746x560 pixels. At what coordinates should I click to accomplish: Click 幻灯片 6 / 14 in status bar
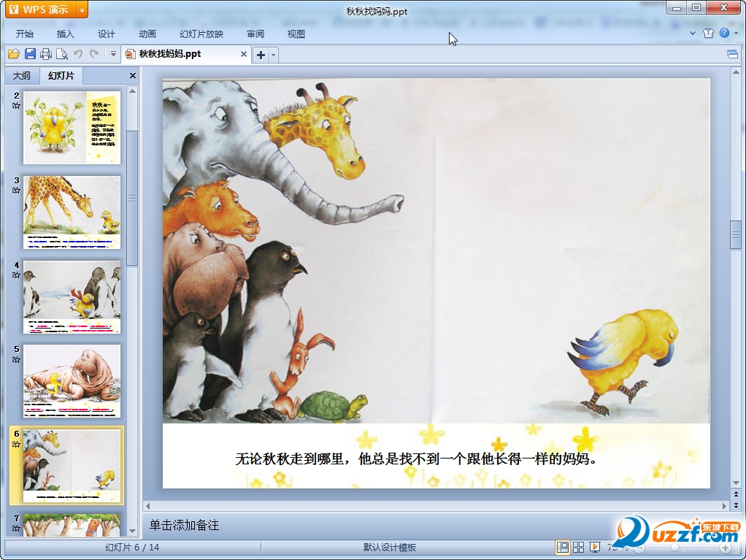(x=132, y=548)
